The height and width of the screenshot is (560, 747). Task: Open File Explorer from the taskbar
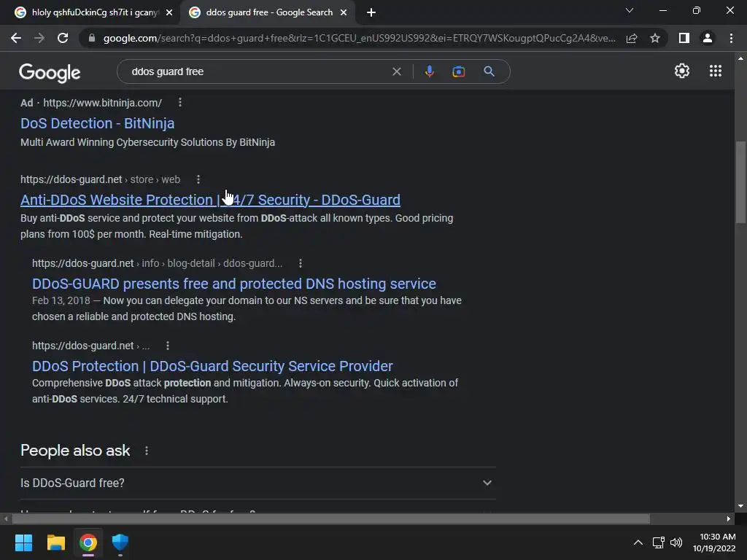pyautogui.click(x=55, y=542)
